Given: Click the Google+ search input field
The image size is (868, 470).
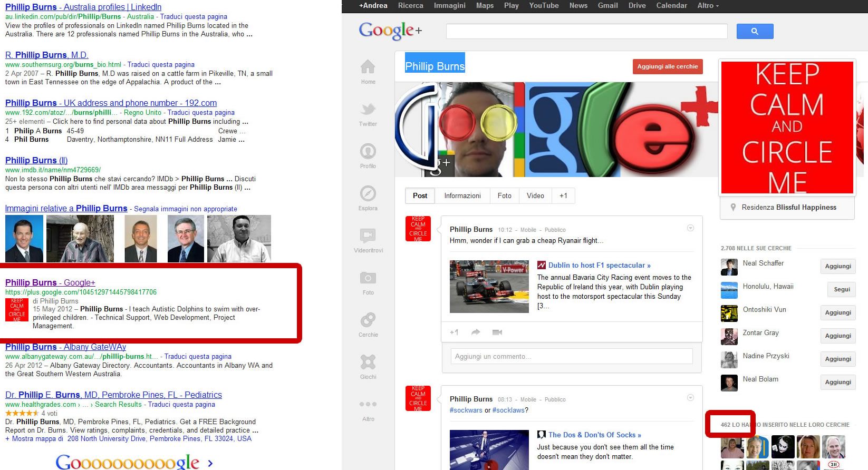Looking at the screenshot, I should click(586, 32).
